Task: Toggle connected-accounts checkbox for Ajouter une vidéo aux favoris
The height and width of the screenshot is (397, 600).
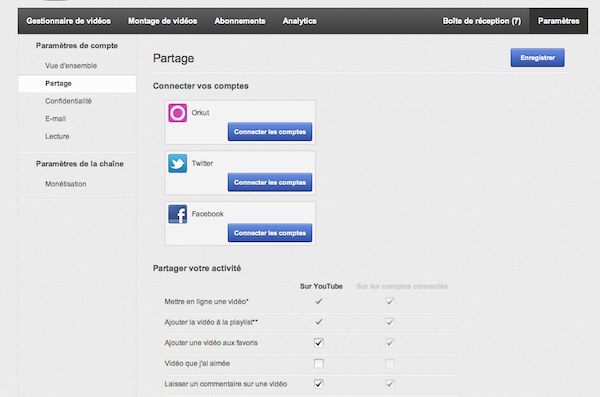Action: point(390,343)
